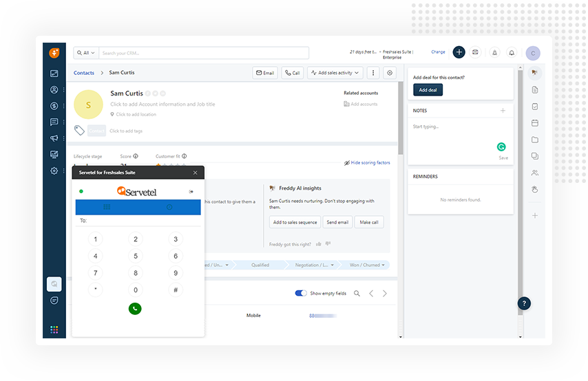Viewport: 588px width, 381px height.
Task: Open the settings gear icon in sidebar
Action: (x=54, y=171)
